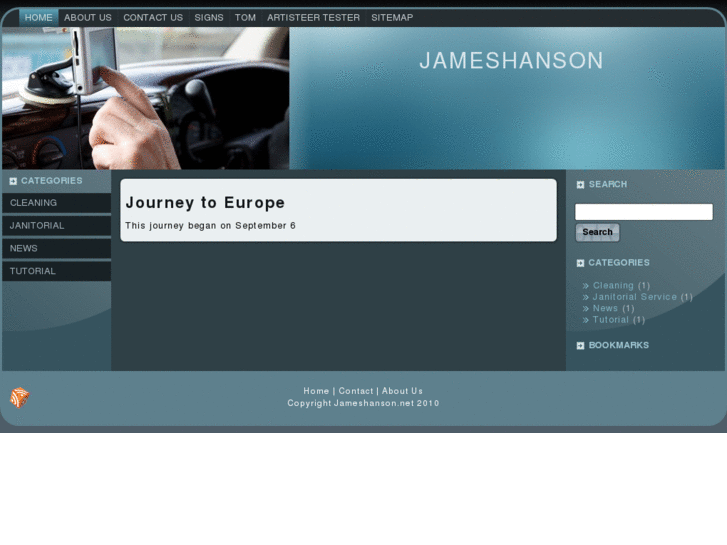Click the footer Home link

[x=316, y=391]
